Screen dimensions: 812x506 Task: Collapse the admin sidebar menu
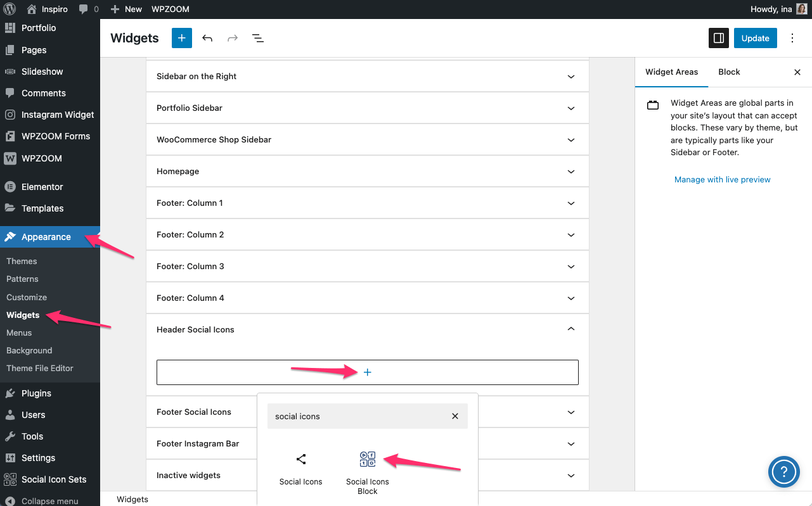pyautogui.click(x=42, y=500)
